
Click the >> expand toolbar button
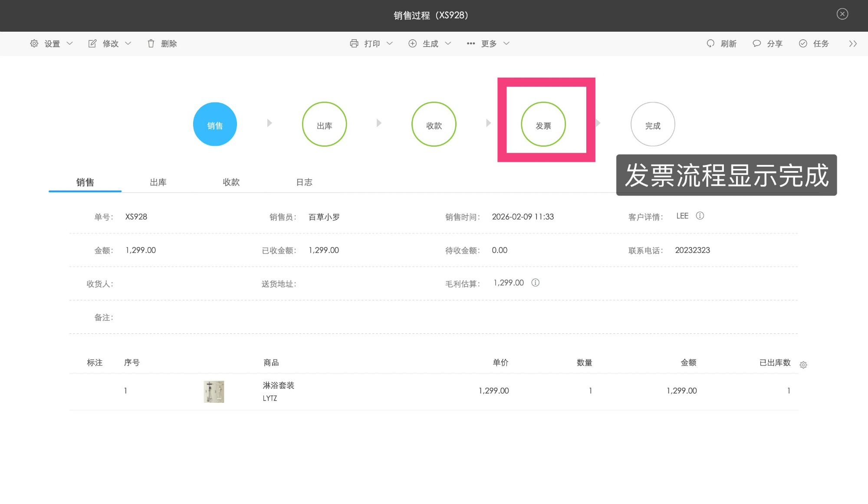pos(853,43)
